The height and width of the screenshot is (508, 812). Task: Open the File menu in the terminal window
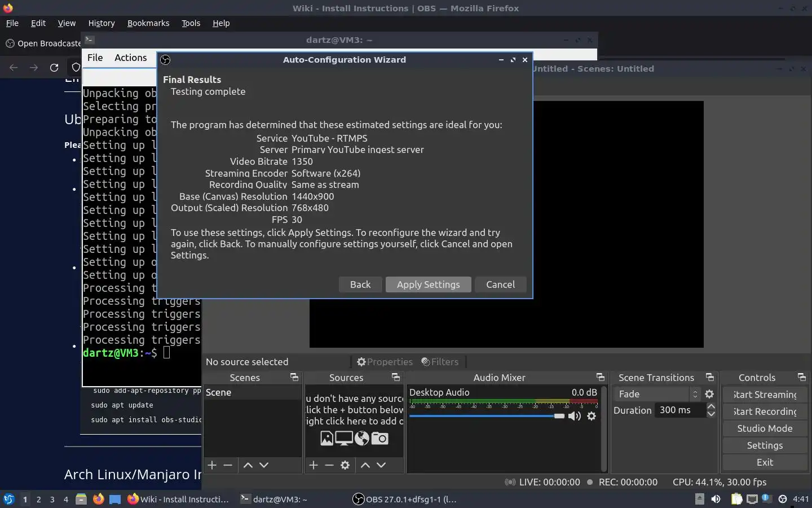[x=95, y=58]
